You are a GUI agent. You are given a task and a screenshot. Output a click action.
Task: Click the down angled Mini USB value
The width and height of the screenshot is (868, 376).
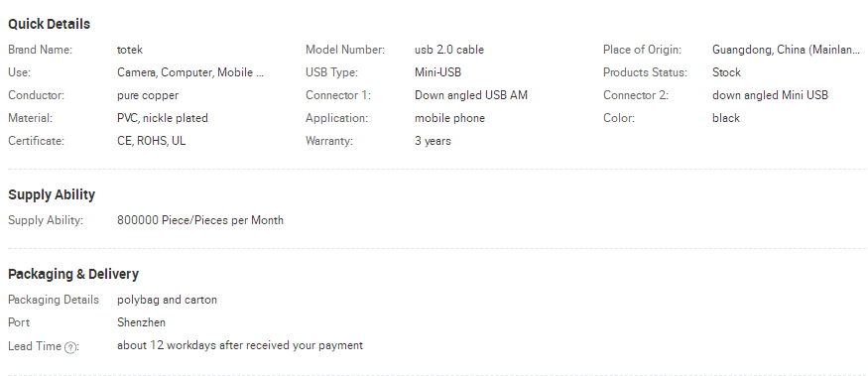(x=770, y=95)
